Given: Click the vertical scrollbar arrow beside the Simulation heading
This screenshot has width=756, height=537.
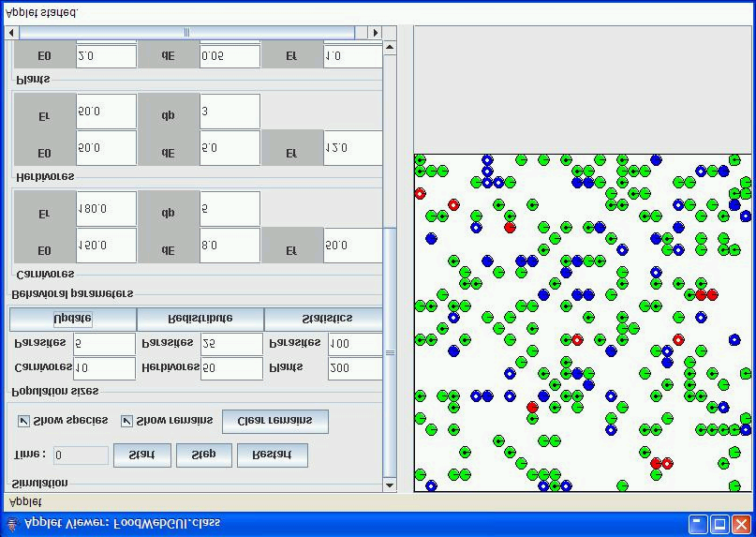Looking at the screenshot, I should tap(390, 485).
